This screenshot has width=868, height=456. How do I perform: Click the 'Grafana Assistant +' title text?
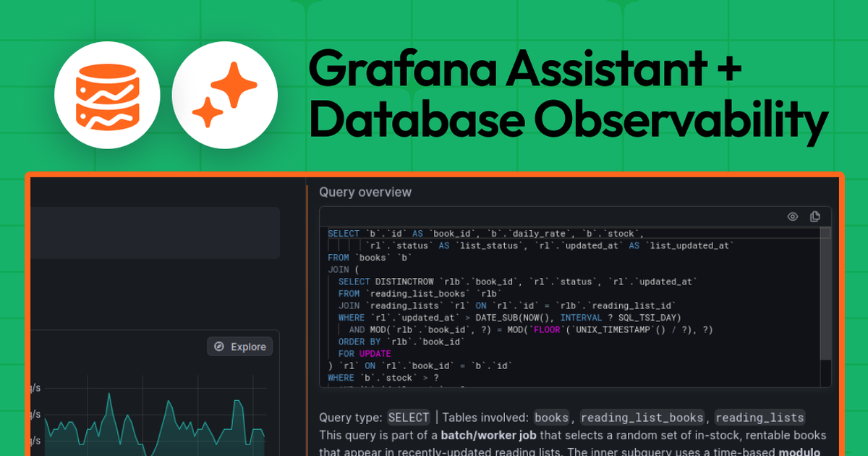pyautogui.click(x=526, y=70)
